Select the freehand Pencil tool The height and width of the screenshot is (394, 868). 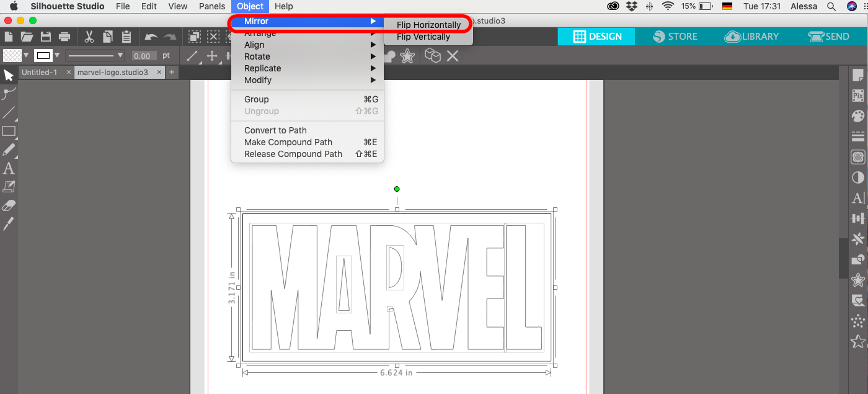point(9,150)
